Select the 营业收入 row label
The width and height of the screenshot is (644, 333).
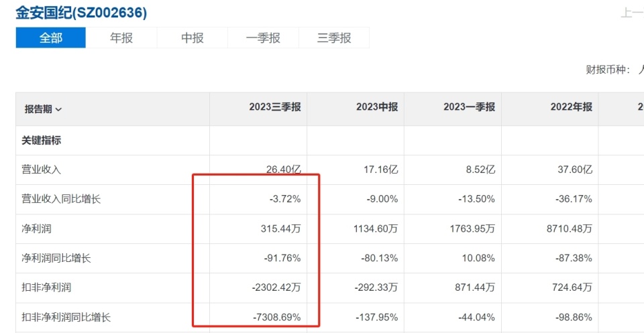point(41,170)
